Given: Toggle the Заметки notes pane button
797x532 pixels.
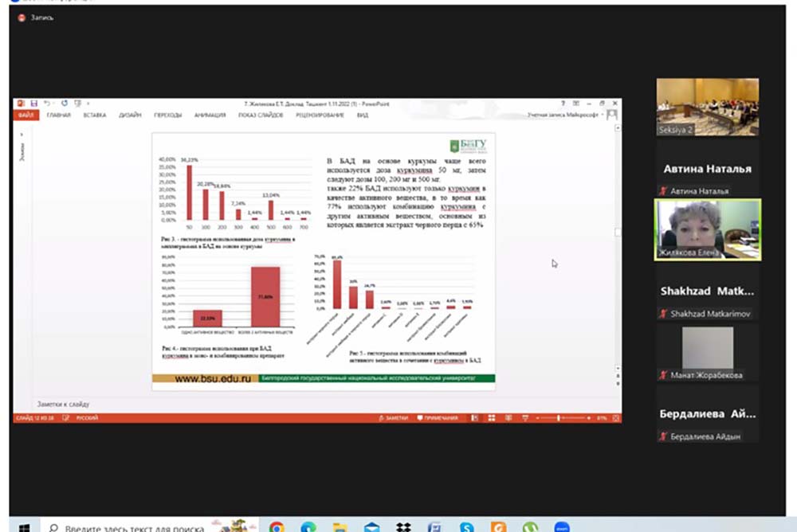Looking at the screenshot, I should [397, 418].
